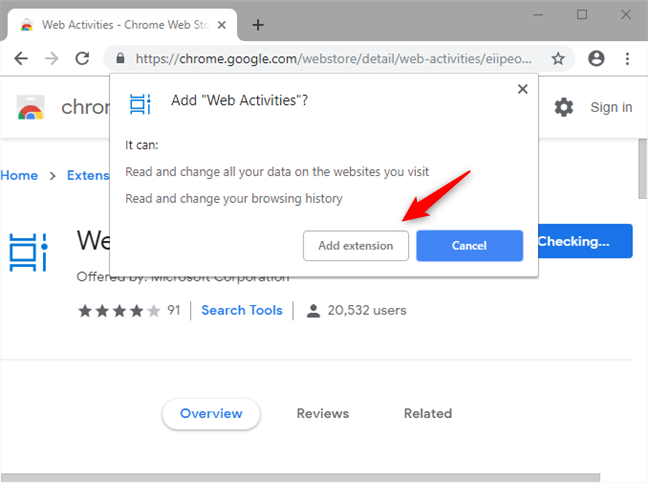Switch to the Related tab

point(428,414)
